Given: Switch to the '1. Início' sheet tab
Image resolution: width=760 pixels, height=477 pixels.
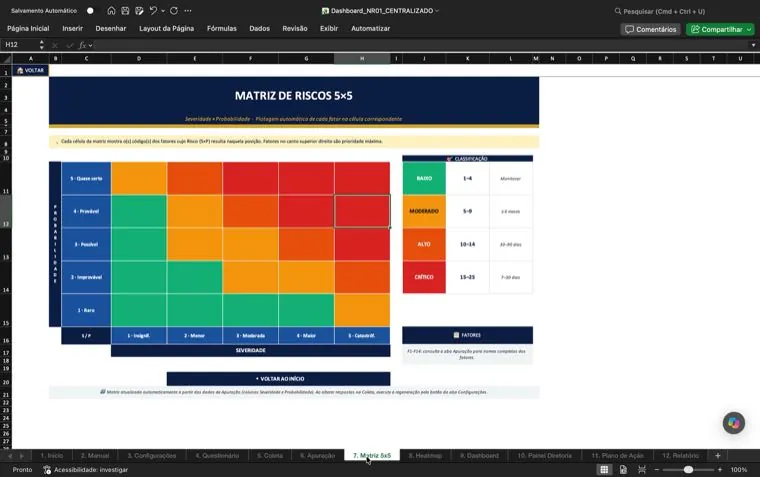Looking at the screenshot, I should point(52,456).
